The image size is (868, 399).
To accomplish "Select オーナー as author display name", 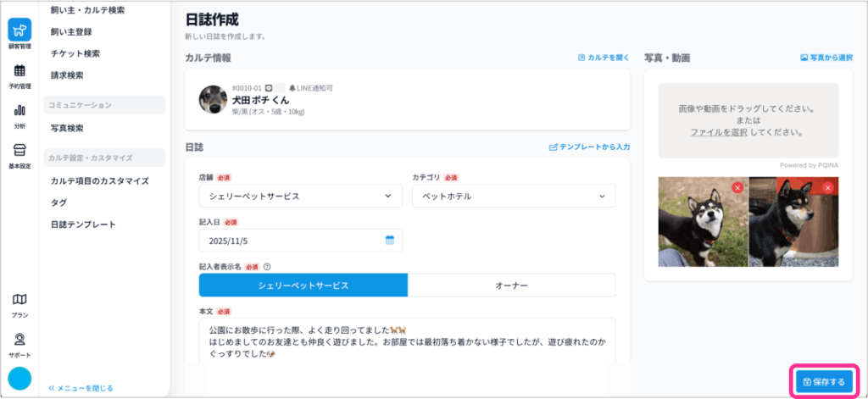I will pos(511,285).
